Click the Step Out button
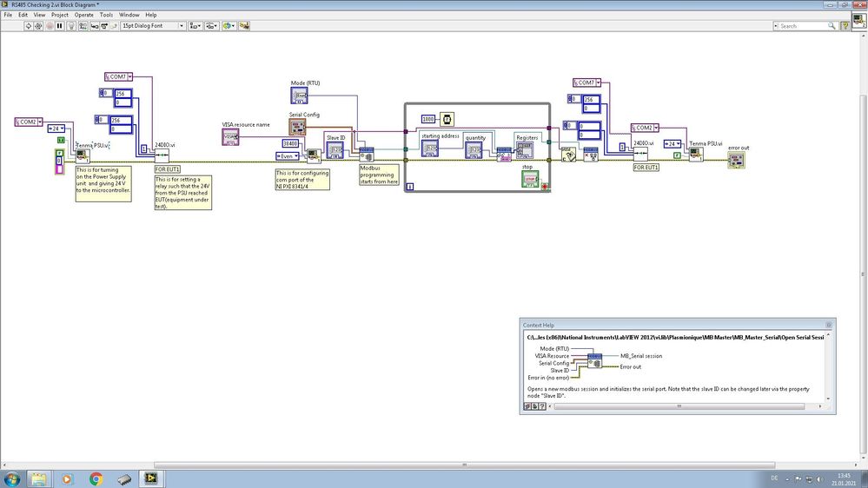 [114, 26]
